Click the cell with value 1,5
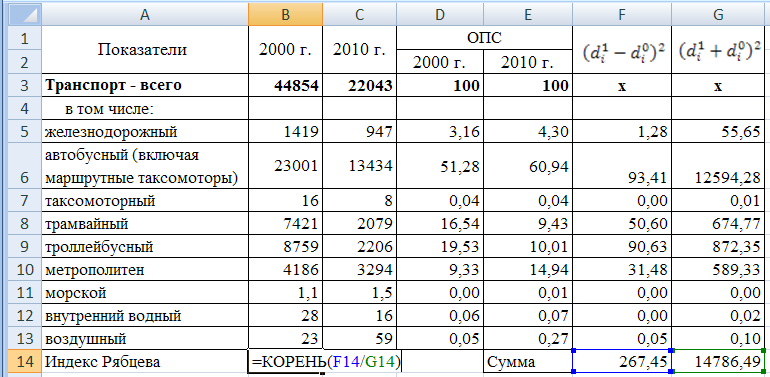The height and width of the screenshot is (377, 770). 359,293
